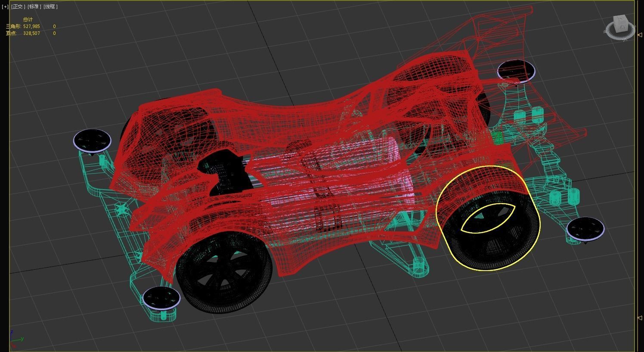
Task: Open the 标准 viewport quality menu
Action: (x=35, y=6)
